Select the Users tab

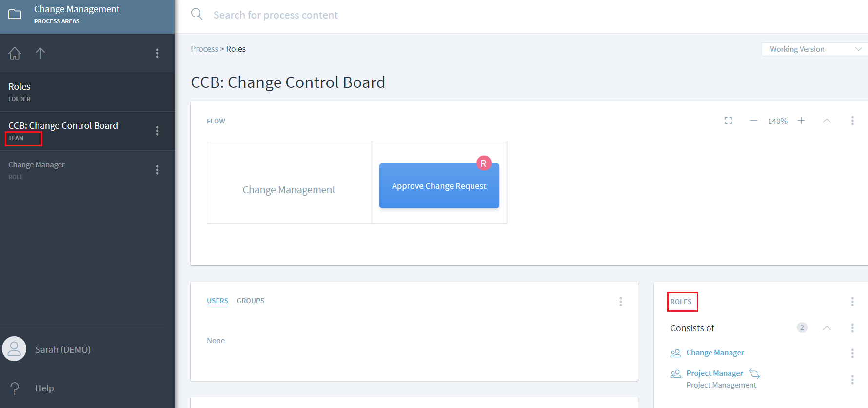(x=217, y=301)
